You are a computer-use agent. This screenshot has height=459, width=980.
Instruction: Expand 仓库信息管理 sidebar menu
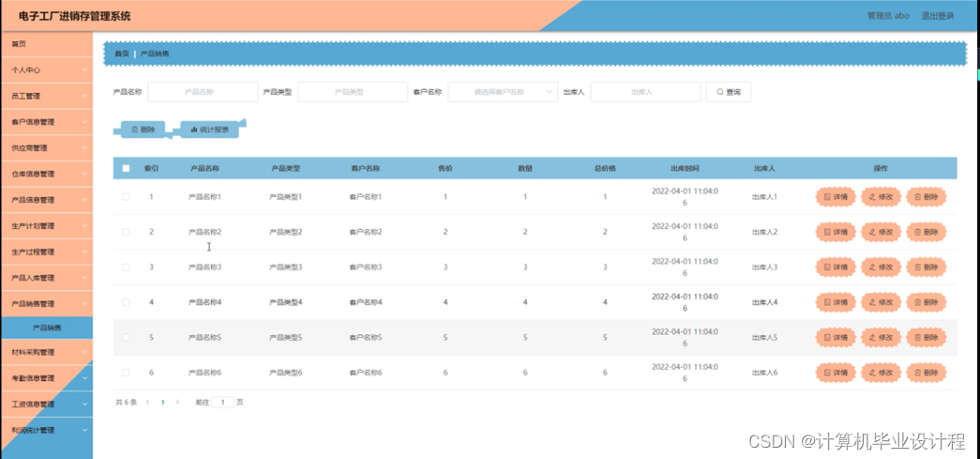point(46,174)
